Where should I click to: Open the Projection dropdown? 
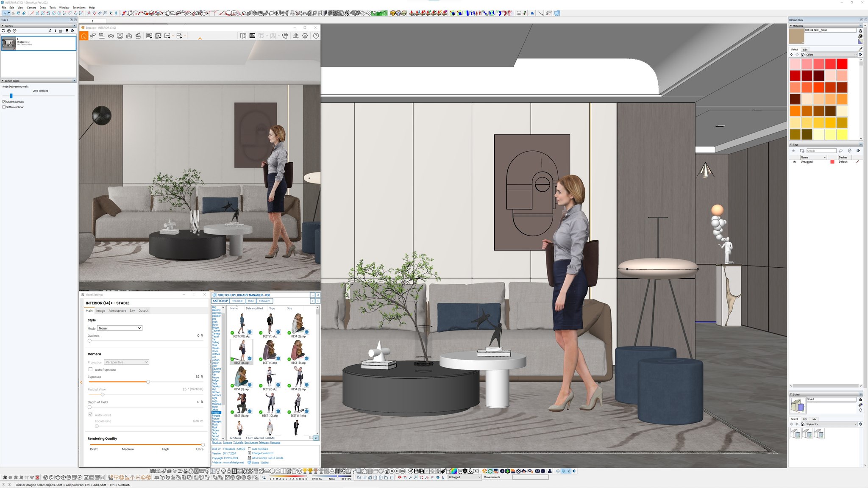pyautogui.click(x=126, y=362)
